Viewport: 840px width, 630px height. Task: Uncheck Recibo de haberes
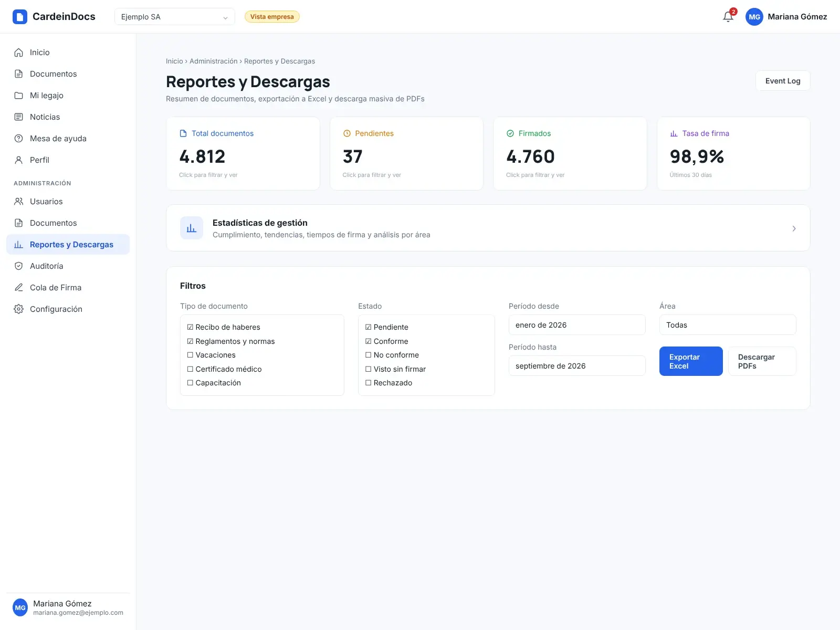click(x=190, y=327)
